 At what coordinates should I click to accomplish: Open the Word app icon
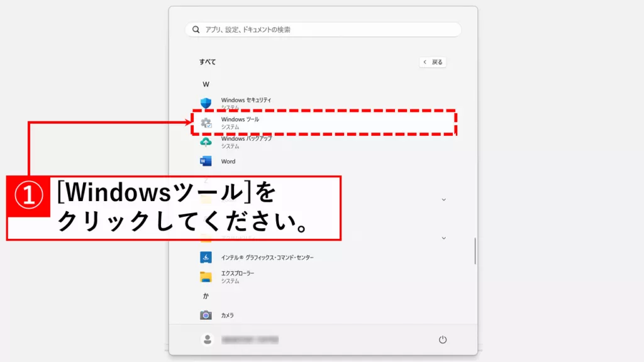206,162
